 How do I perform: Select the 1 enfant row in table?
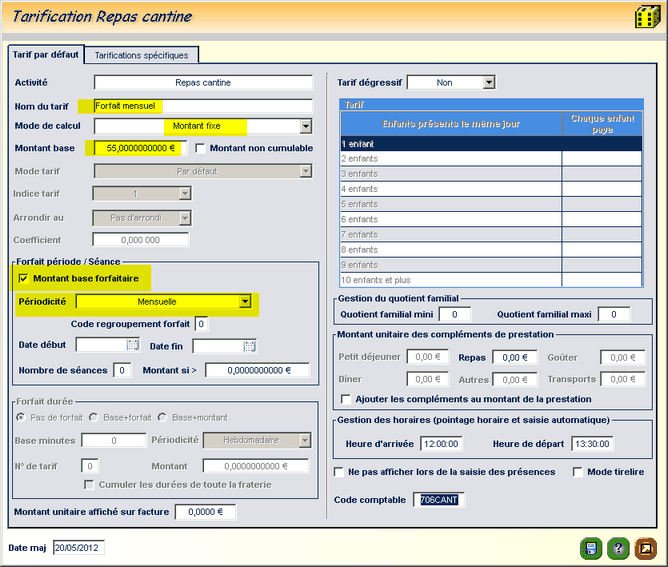click(450, 143)
